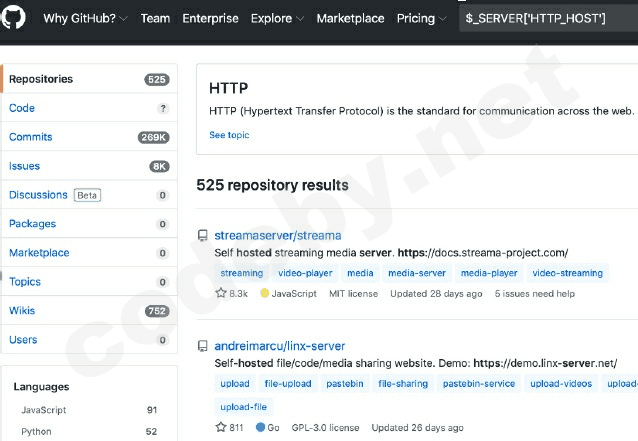Open the Pricing dropdown menu
The width and height of the screenshot is (638, 441).
pos(422,18)
